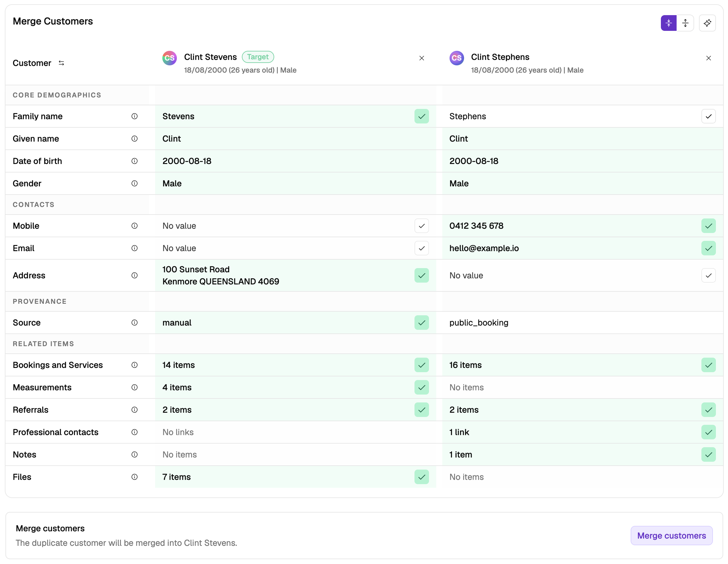This screenshot has height=564, width=728.
Task: Open info icon for Professional contacts
Action: click(x=134, y=432)
